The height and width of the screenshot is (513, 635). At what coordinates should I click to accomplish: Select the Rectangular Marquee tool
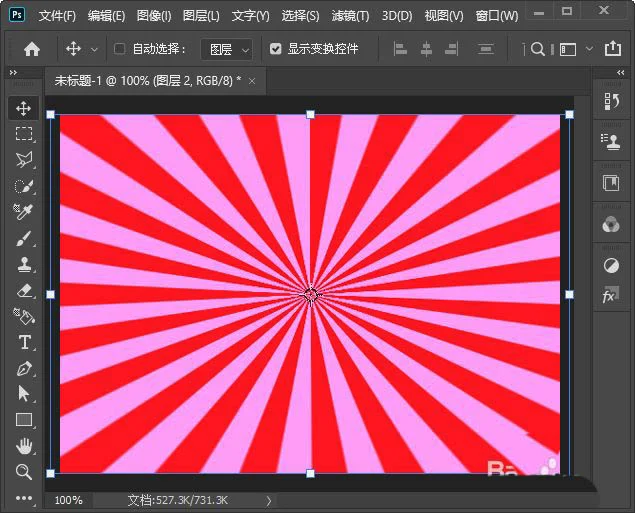(23, 133)
